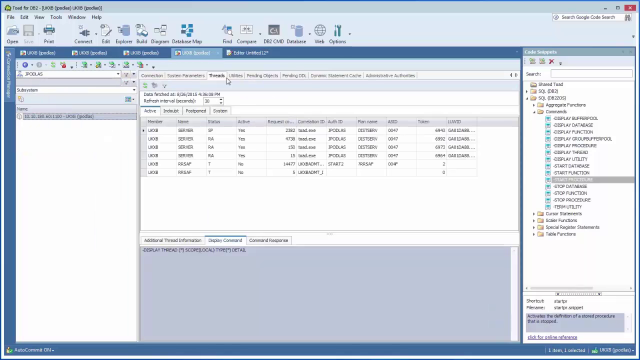Click the -DISPLAY THREAD snippet icon
This screenshot has height=360, width=640.
click(x=548, y=152)
